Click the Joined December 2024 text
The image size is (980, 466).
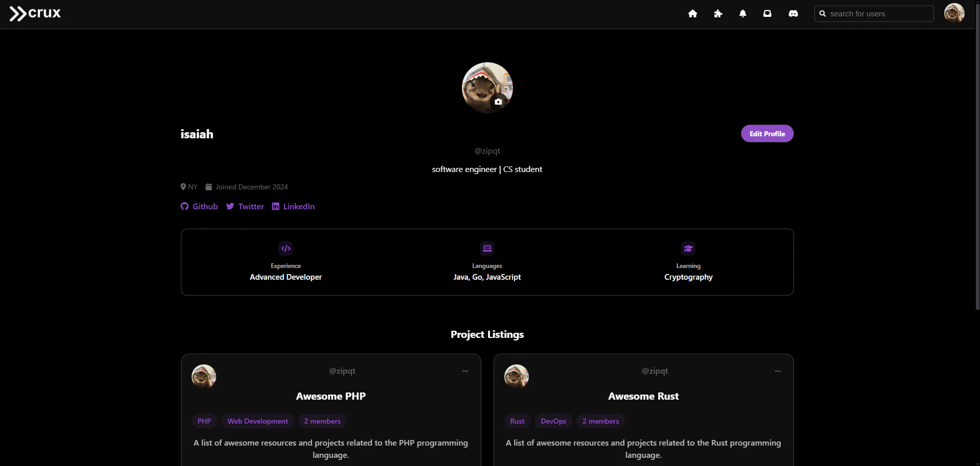[251, 187]
